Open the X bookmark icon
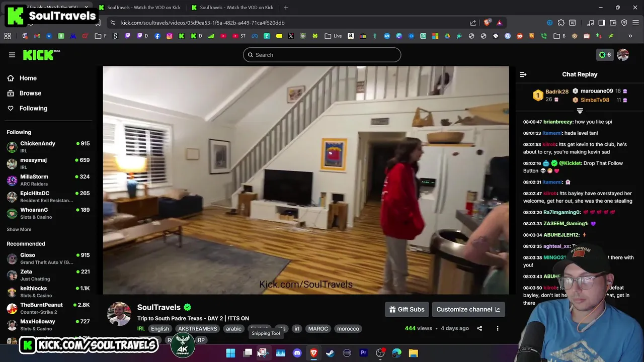 tap(291, 36)
